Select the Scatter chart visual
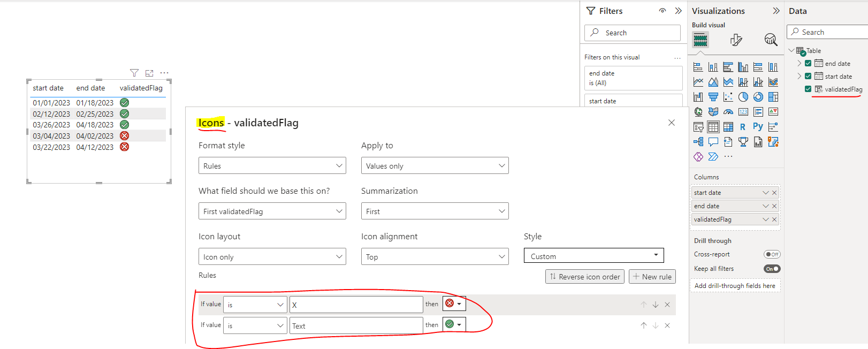 pos(728,97)
